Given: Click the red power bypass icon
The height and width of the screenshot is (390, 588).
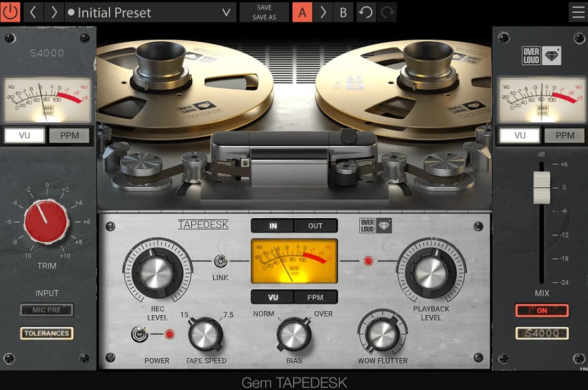Looking at the screenshot, I should click(10, 12).
